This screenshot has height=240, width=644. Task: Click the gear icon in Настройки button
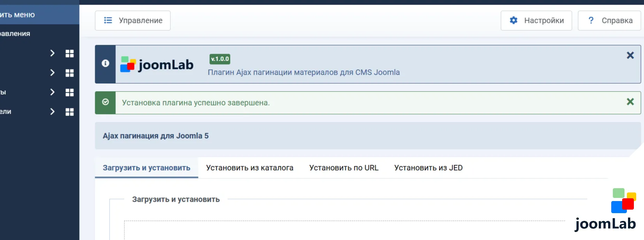point(514,20)
